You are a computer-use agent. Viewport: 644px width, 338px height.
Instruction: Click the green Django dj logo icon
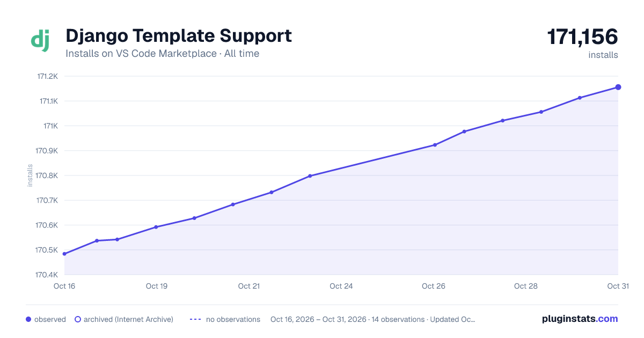click(41, 41)
